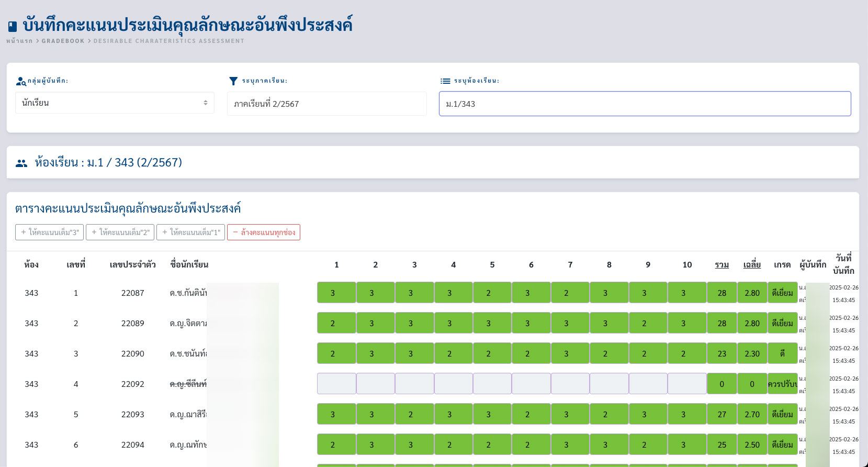
Task: Click the book icon beside page title
Action: pyautogui.click(x=13, y=26)
